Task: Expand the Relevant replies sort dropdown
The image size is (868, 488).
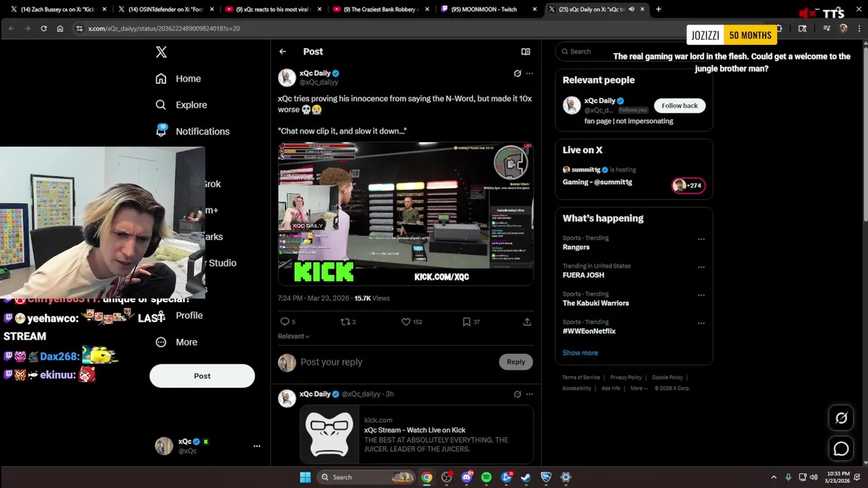Action: pos(294,336)
